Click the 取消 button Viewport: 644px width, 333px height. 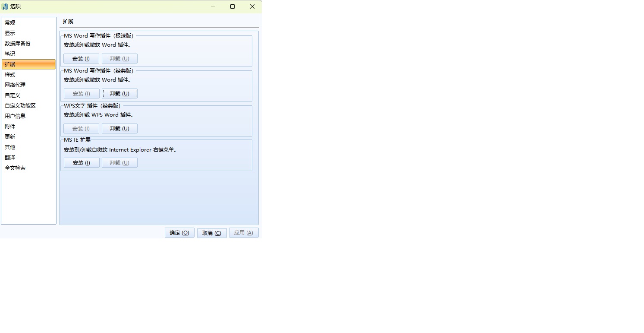pyautogui.click(x=212, y=233)
